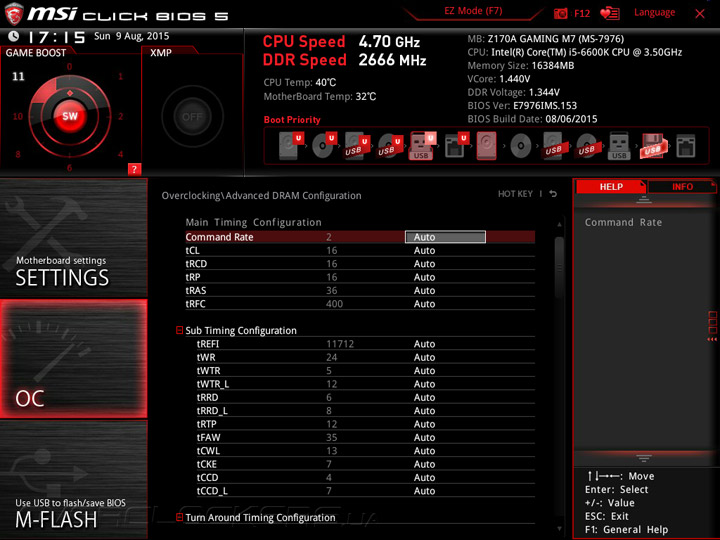The image size is (720, 540).
Task: Select the tCCD row
Action: (x=366, y=477)
